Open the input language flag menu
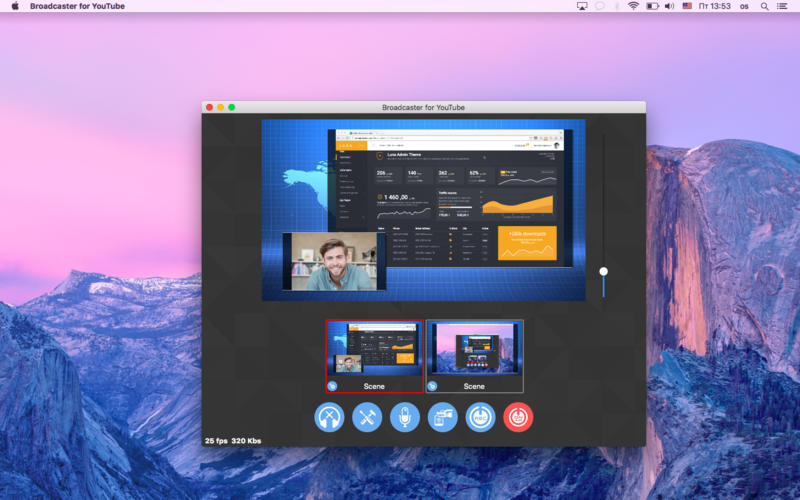The width and height of the screenshot is (800, 500). [687, 6]
